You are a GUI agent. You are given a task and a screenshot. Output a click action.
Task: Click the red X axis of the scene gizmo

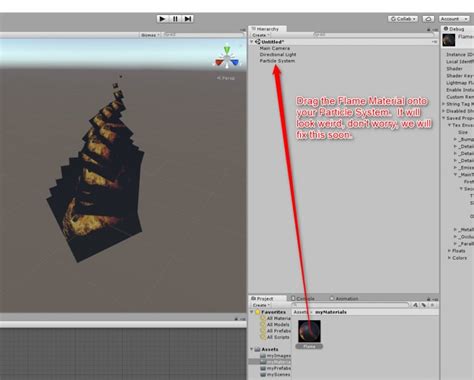pos(219,62)
